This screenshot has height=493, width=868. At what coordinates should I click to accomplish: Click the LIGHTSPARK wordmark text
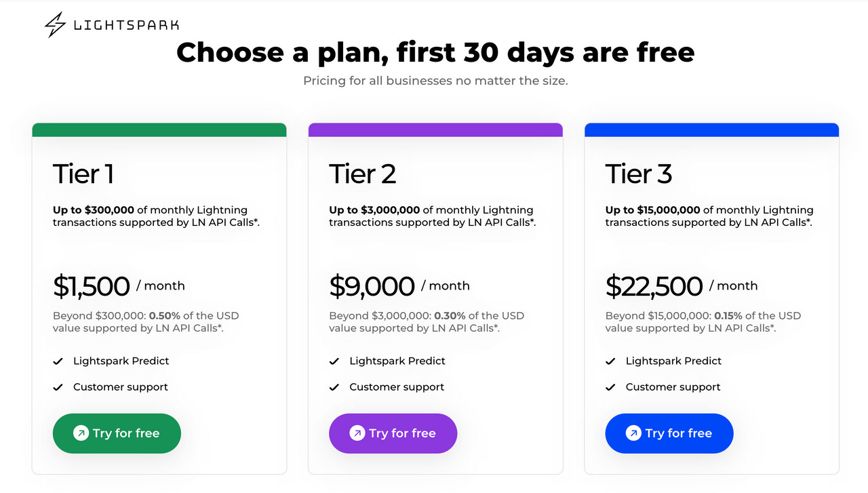(125, 24)
